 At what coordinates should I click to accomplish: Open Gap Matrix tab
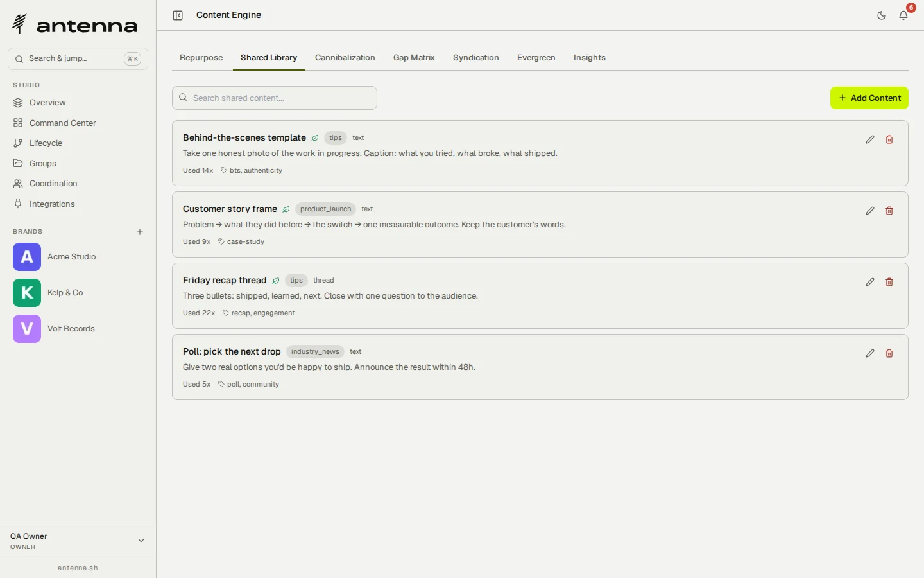414,58
